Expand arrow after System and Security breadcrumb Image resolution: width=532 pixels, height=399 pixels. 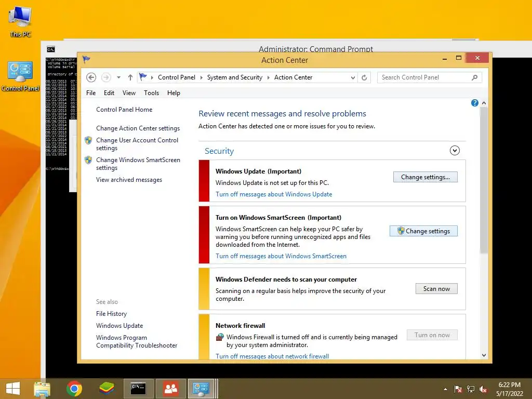pos(269,78)
